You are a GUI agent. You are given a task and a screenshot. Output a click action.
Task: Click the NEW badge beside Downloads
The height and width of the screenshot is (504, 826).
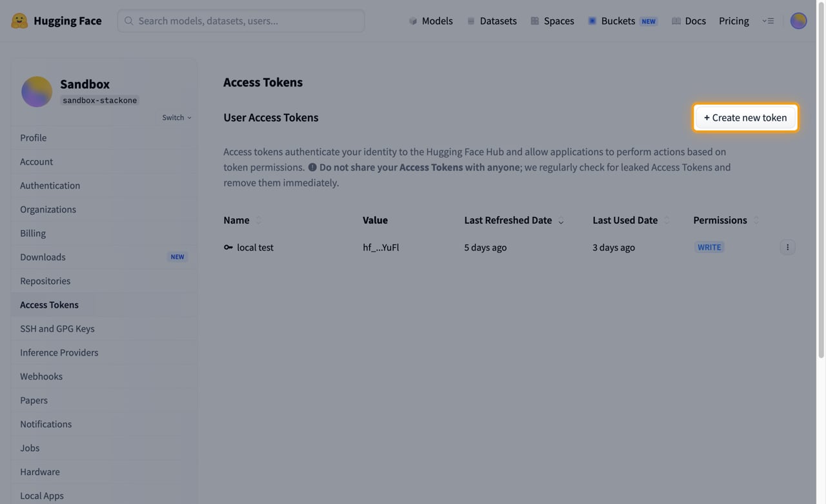click(x=177, y=257)
